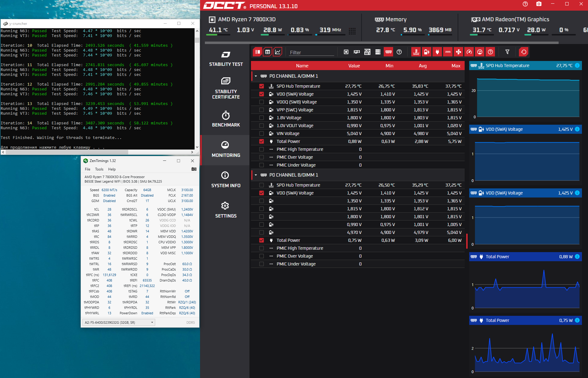Click y-cruncher horizontal scrollbar right arrow
588x378 pixels.
point(192,152)
